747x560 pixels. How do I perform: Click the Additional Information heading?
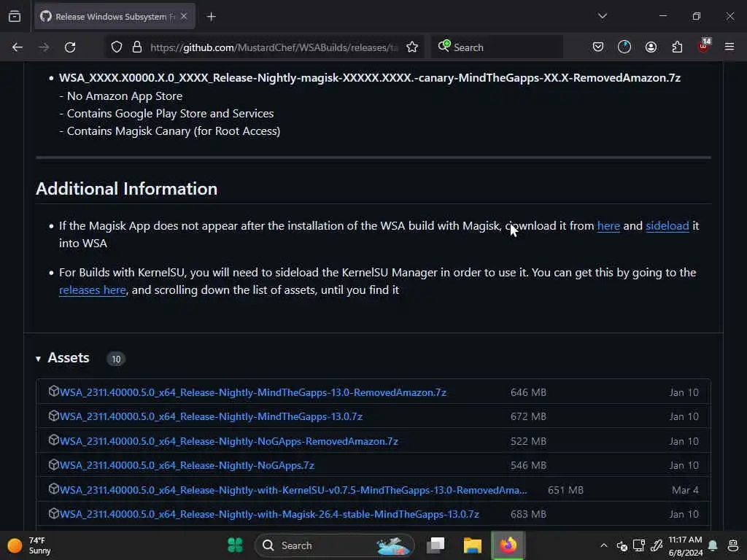click(x=127, y=189)
